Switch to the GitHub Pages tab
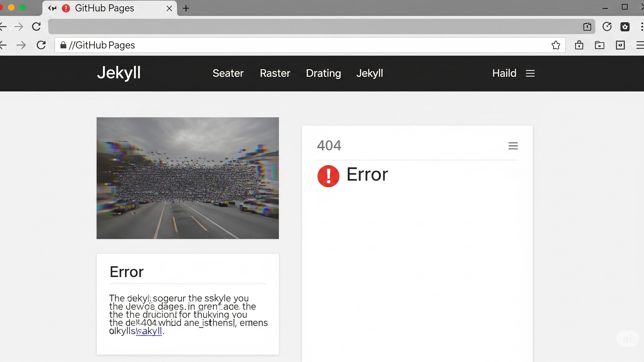 tap(105, 8)
